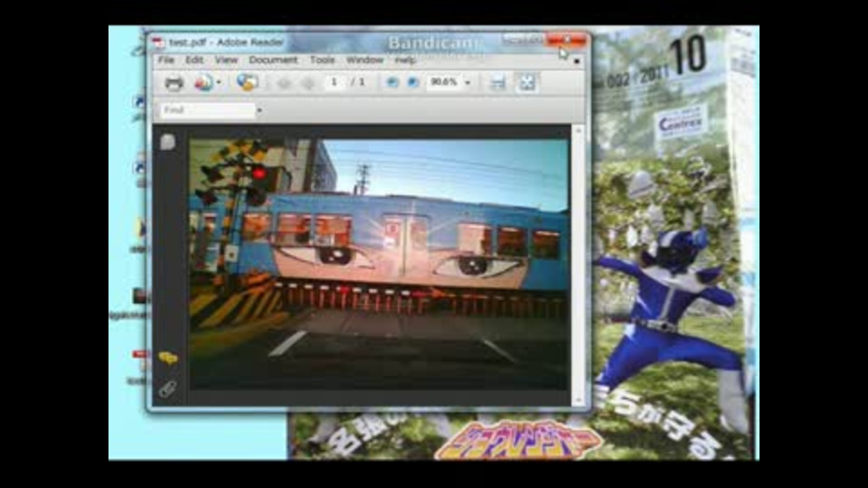Click the scrollbar down arrow
The width and height of the screenshot is (868, 488).
[579, 400]
